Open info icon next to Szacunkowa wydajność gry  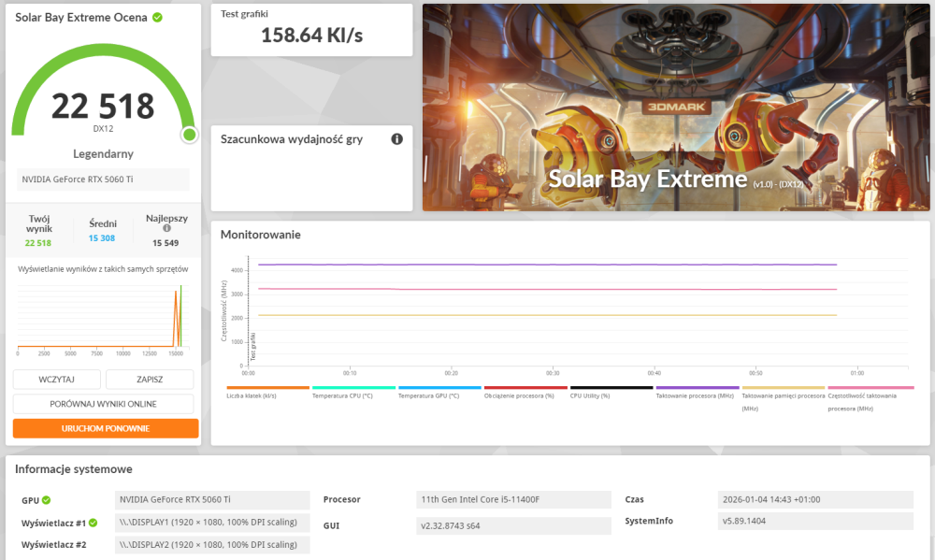pos(396,139)
